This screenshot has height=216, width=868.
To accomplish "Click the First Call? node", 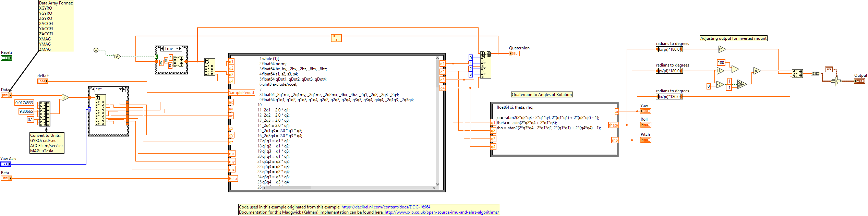I will tap(96, 50).
